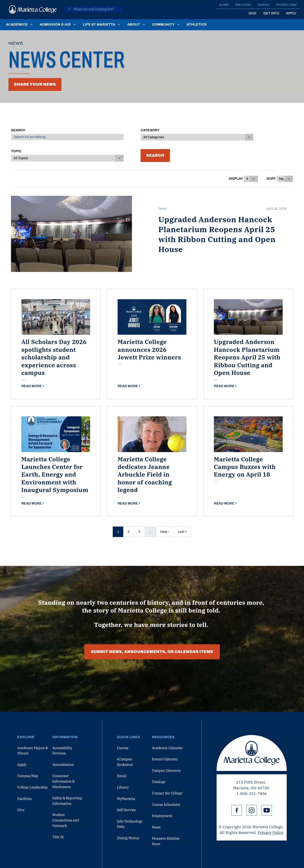Viewport: 304px width, 868px height.
Task: Click Give in the header
Action: click(252, 14)
